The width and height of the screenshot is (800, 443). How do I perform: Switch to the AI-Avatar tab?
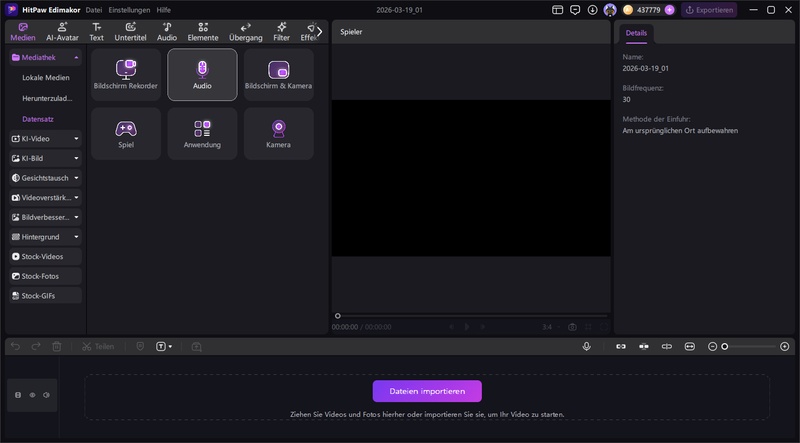62,32
